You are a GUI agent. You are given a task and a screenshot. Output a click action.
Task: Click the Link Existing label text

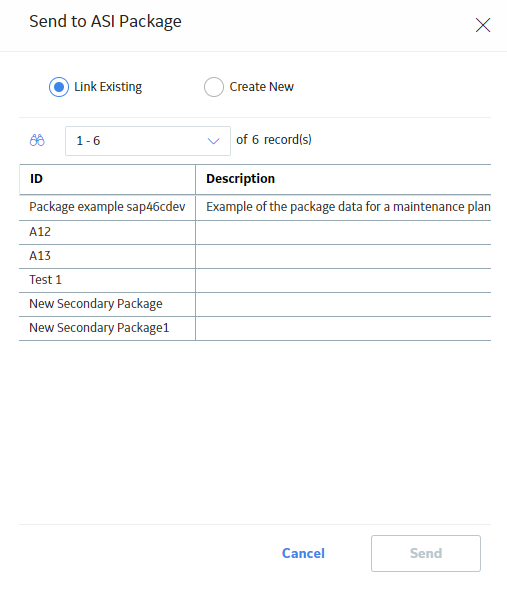108,87
